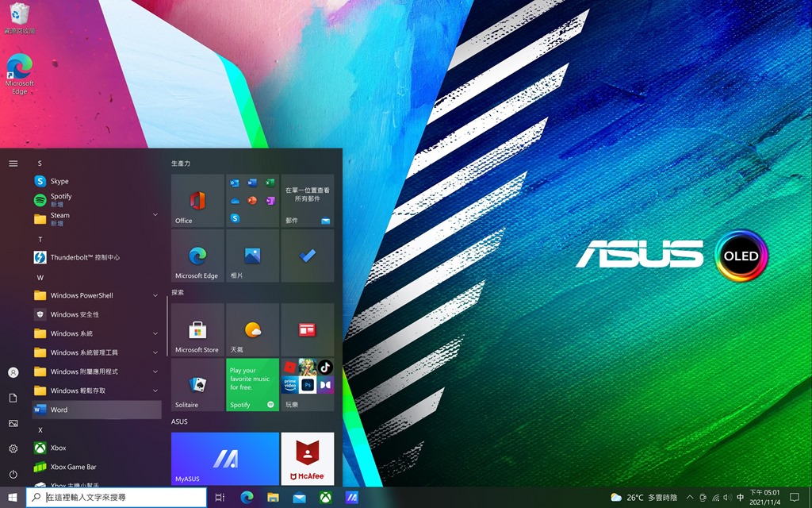The width and height of the screenshot is (812, 508).
Task: Open the notification center icon
Action: pyautogui.click(x=795, y=497)
